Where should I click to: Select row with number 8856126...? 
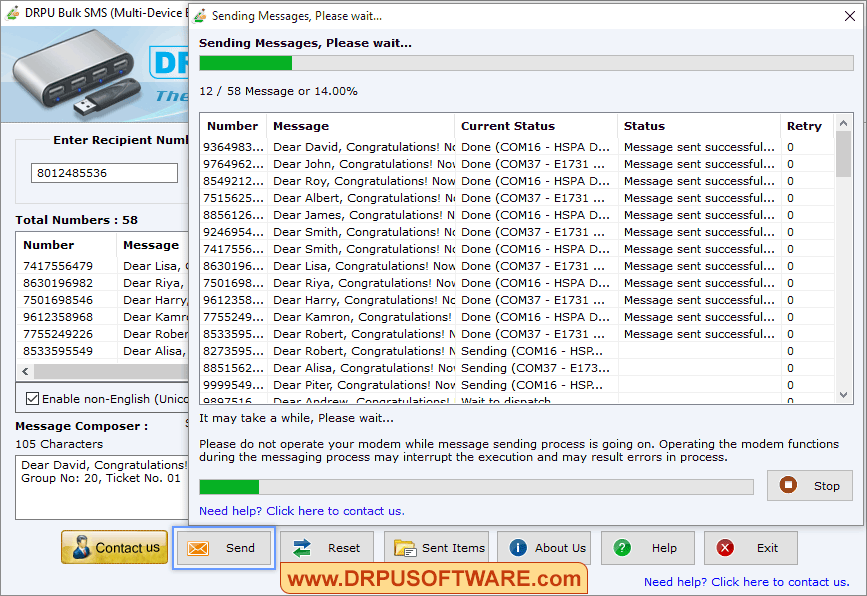pos(517,215)
